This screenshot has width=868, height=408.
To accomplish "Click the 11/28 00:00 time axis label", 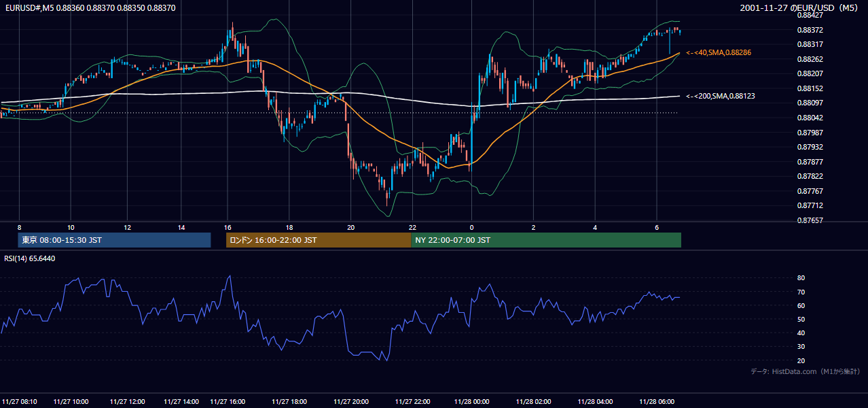I will tap(471, 401).
